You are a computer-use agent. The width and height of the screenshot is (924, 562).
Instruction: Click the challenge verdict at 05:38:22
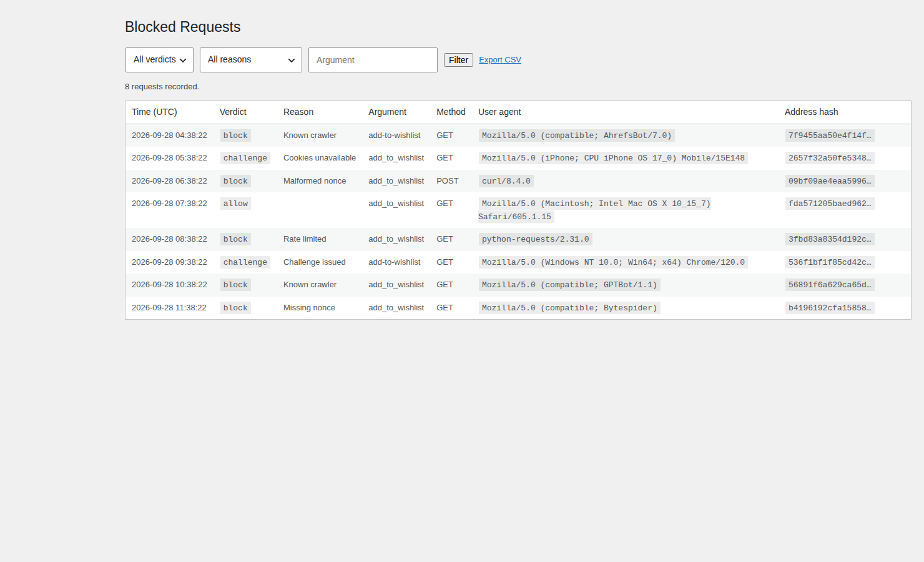click(245, 158)
